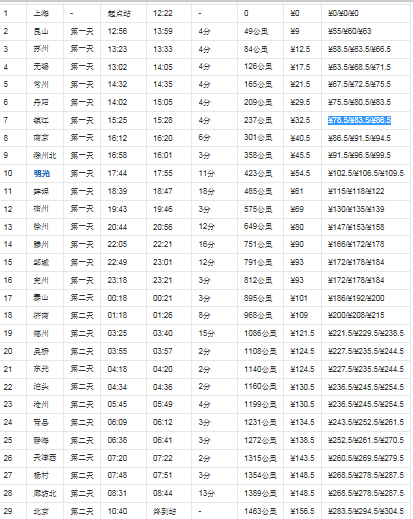Select the ¥21.5 price cell

pyautogui.click(x=300, y=84)
